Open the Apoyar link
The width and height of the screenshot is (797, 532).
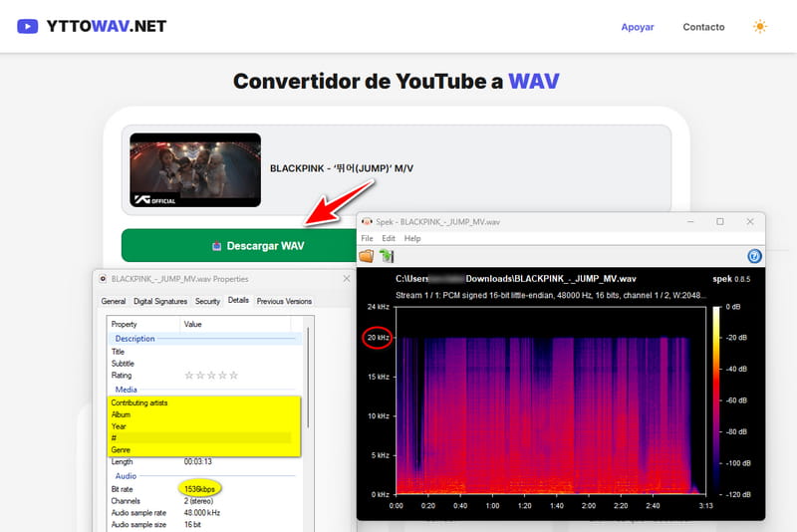pos(637,27)
